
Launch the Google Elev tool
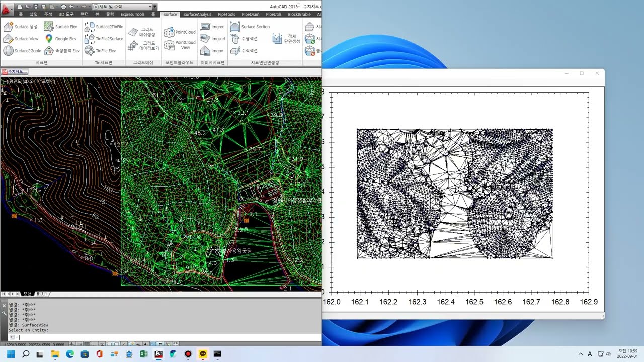[x=49, y=39]
